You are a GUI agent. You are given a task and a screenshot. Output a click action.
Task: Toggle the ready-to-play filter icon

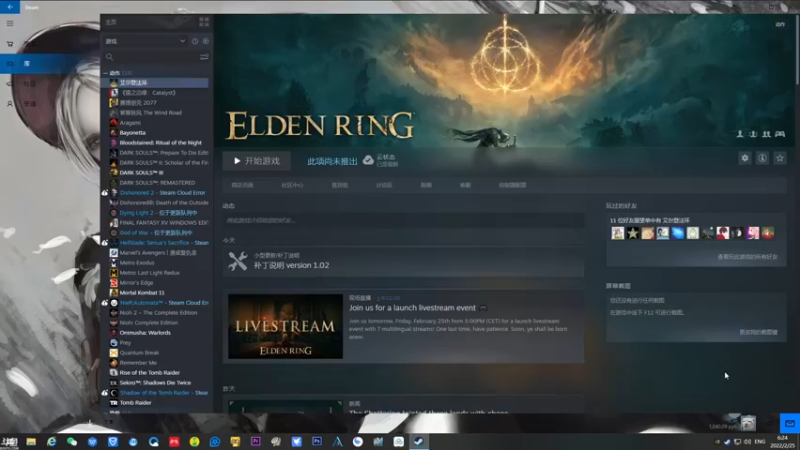click(206, 41)
